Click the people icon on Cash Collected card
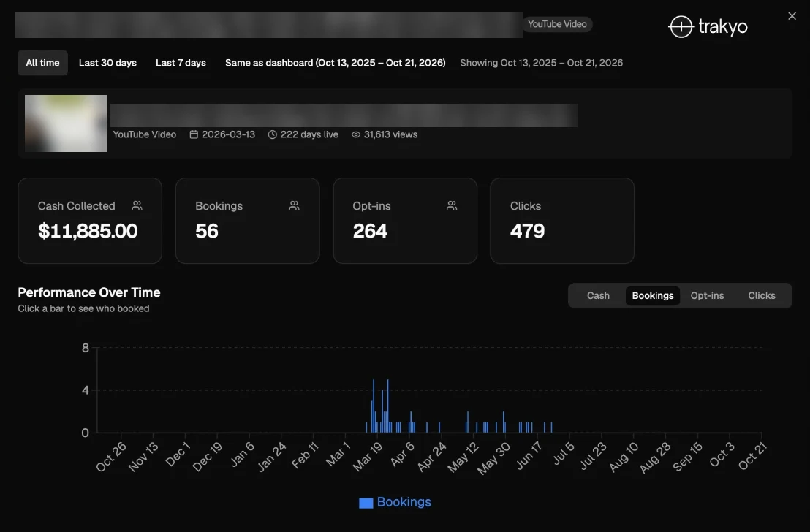This screenshot has width=810, height=532. 137,205
